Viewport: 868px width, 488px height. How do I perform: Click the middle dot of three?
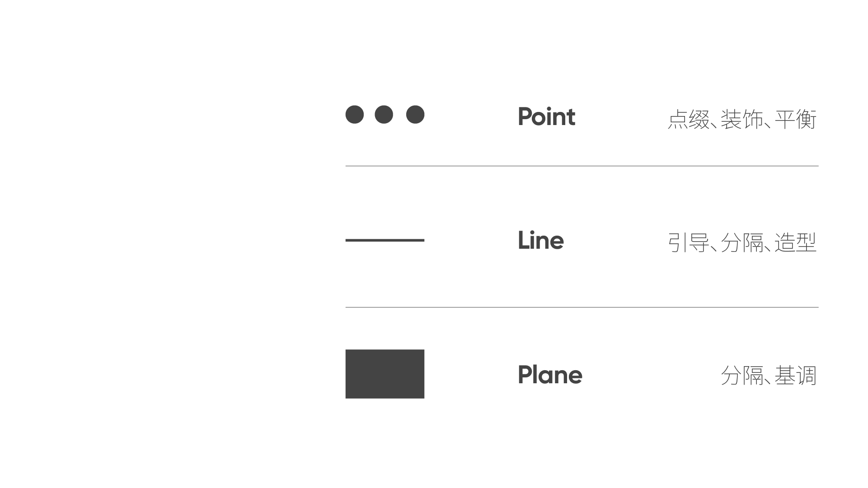(384, 115)
